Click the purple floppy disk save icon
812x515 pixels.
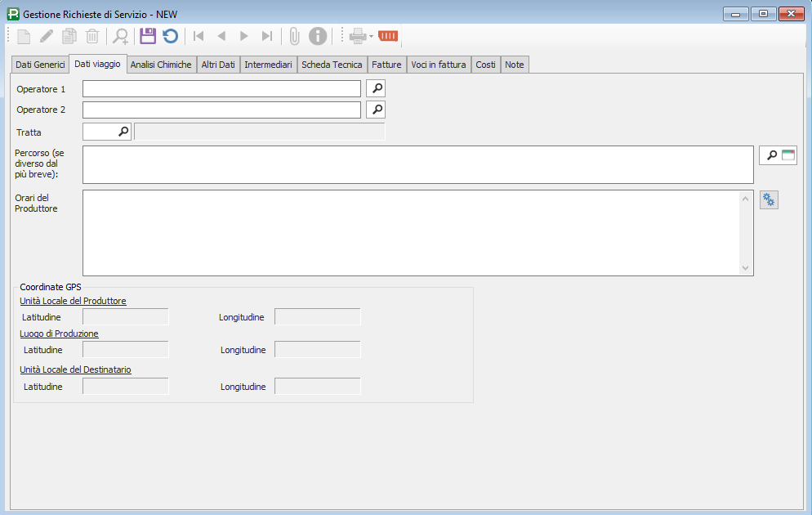(148, 36)
